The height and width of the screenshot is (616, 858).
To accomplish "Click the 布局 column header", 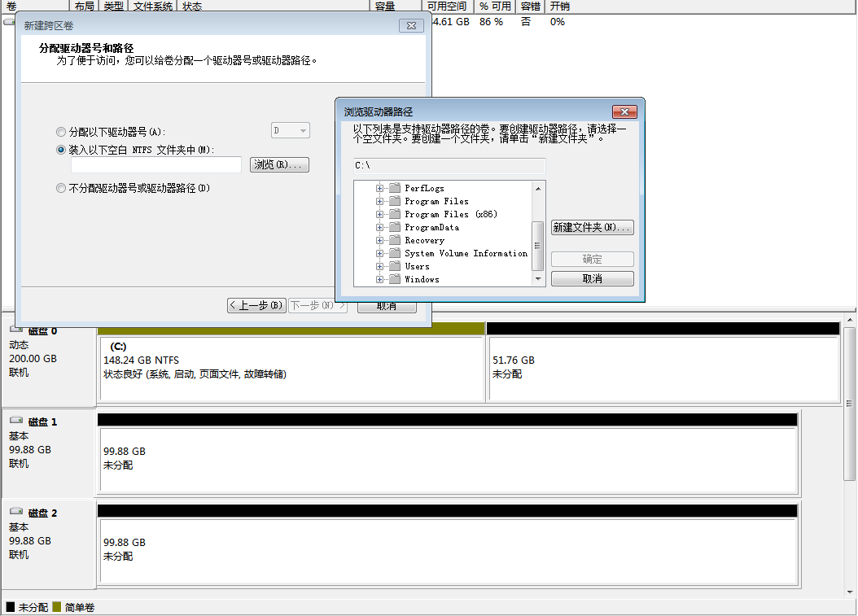I will coord(85,6).
